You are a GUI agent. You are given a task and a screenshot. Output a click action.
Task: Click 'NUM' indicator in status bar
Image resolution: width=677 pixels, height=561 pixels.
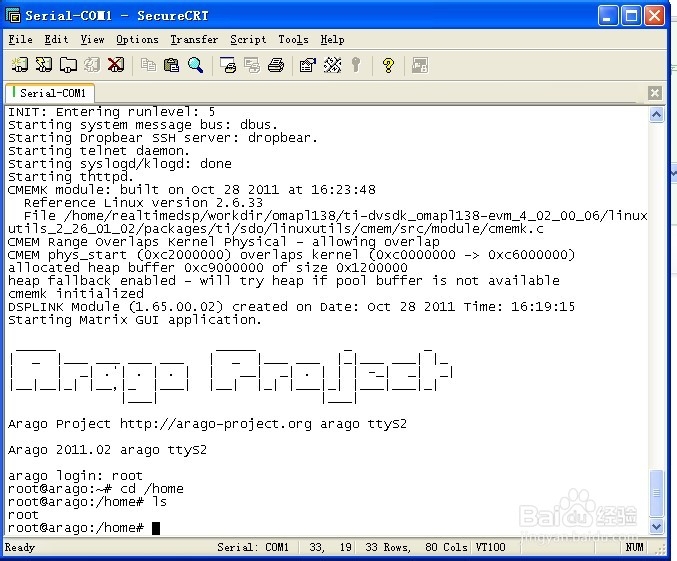coord(634,547)
